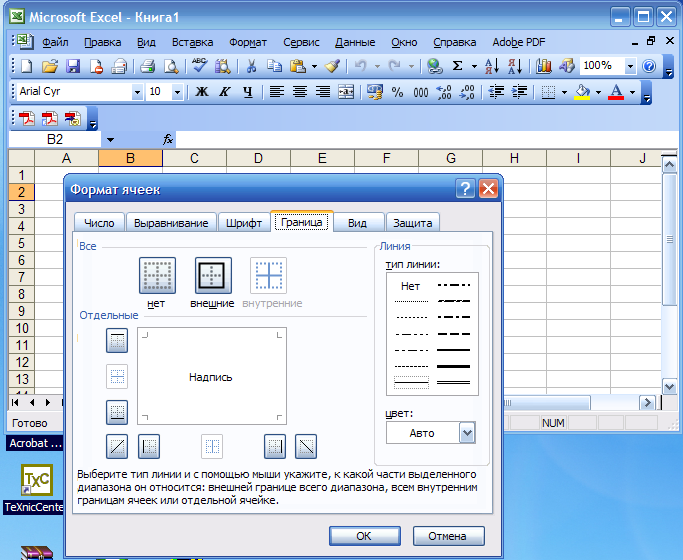Increase indent toolbar icon
Viewport: 683px width, 560px height.
519,92
